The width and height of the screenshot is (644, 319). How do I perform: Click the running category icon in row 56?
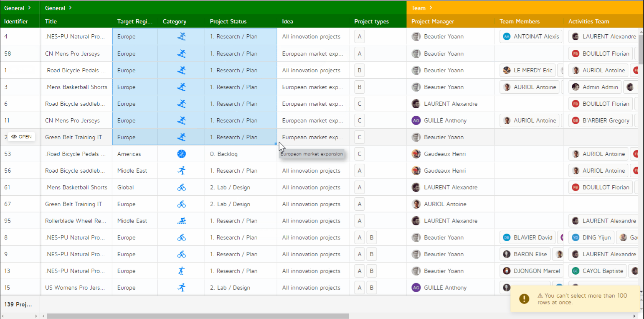click(181, 171)
